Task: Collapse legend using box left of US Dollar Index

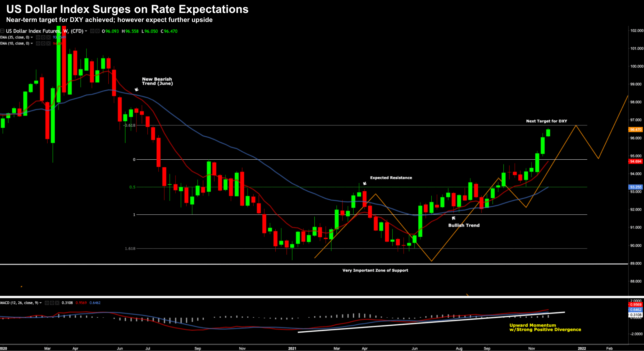Action: coord(2,31)
